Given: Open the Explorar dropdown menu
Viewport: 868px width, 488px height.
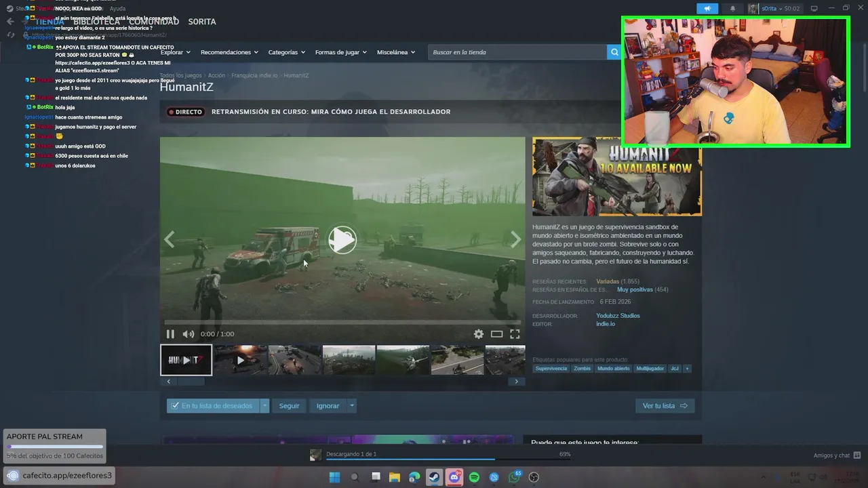Looking at the screenshot, I should tap(175, 52).
